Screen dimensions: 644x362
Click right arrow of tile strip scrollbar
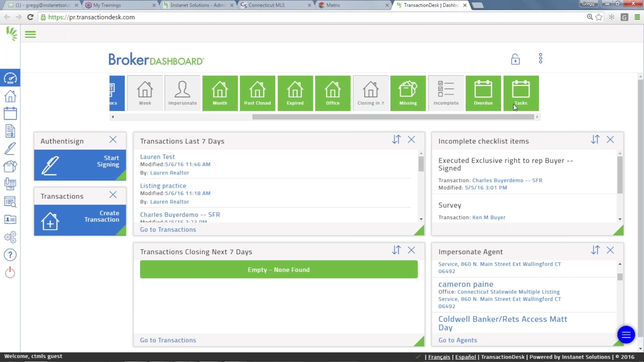(537, 117)
